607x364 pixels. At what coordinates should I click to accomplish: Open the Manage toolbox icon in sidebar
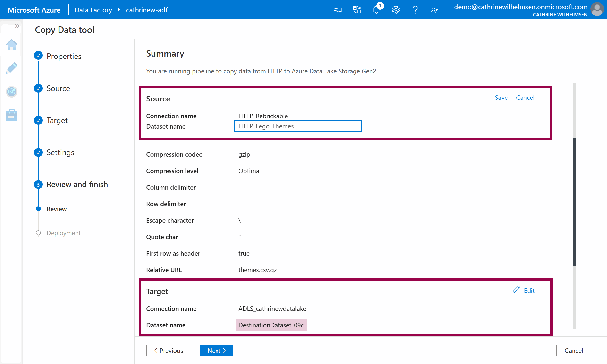tap(11, 115)
